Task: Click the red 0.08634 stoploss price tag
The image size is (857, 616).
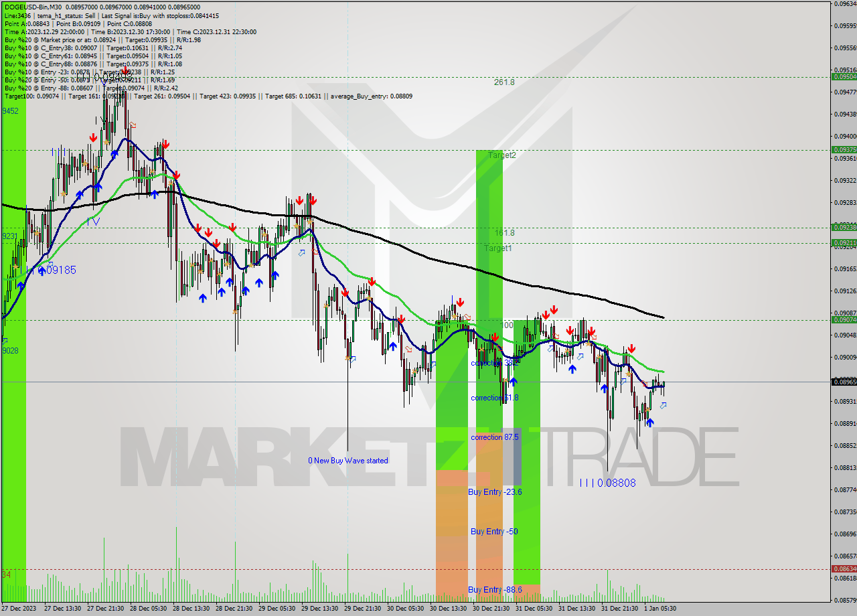Action: click(844, 568)
